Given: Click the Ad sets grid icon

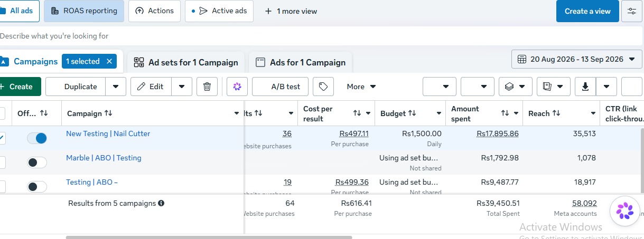Looking at the screenshot, I should pyautogui.click(x=139, y=62).
